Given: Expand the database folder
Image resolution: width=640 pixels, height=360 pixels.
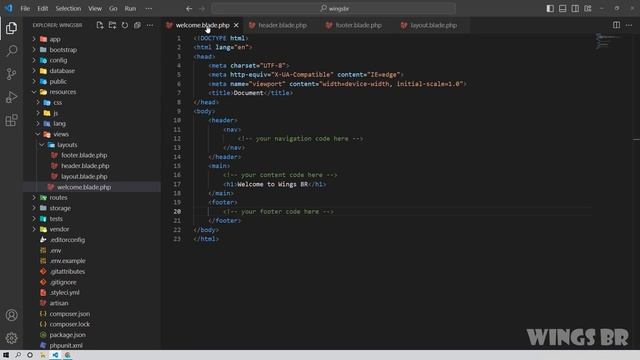Looking at the screenshot, I should point(62,71).
